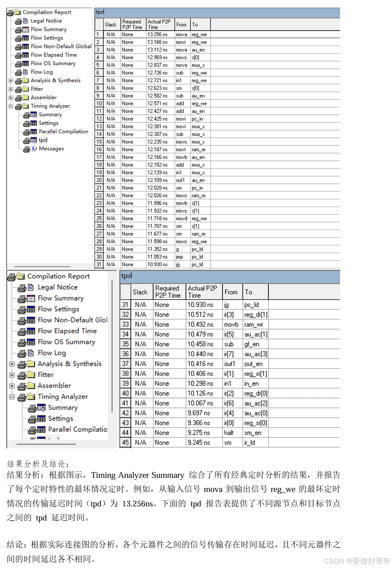Click the ram_wr destination cell

[x=256, y=324]
